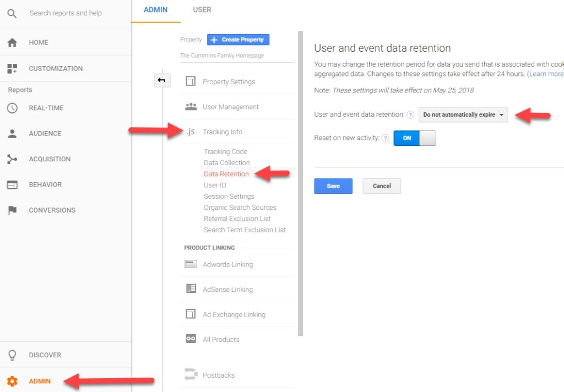Open Real-Time clock icon

[12, 108]
